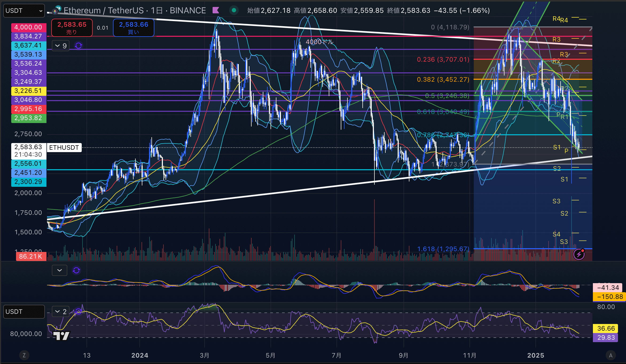Select the pink 4,000.00 price label
This screenshot has width=626, height=364.
click(x=29, y=27)
